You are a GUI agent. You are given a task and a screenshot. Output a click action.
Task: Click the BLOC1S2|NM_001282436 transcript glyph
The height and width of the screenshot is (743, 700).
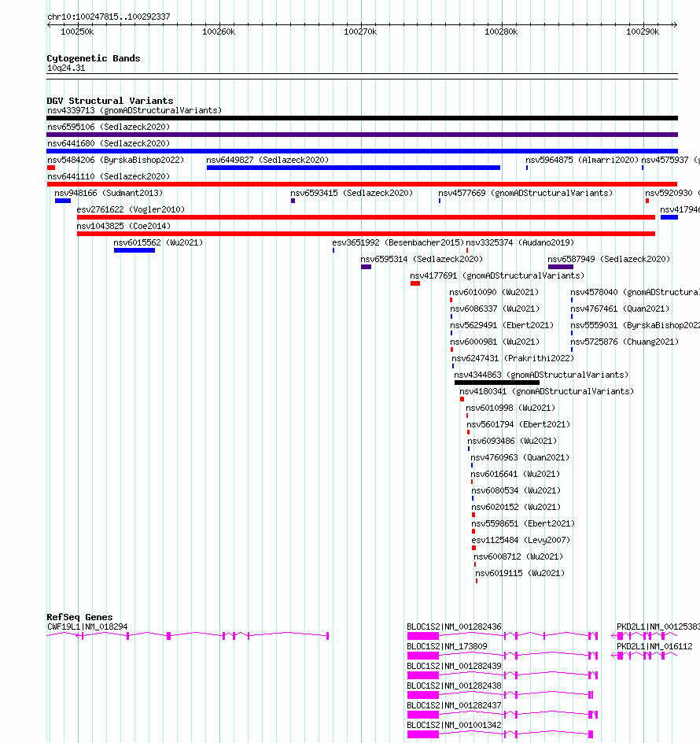(x=502, y=636)
